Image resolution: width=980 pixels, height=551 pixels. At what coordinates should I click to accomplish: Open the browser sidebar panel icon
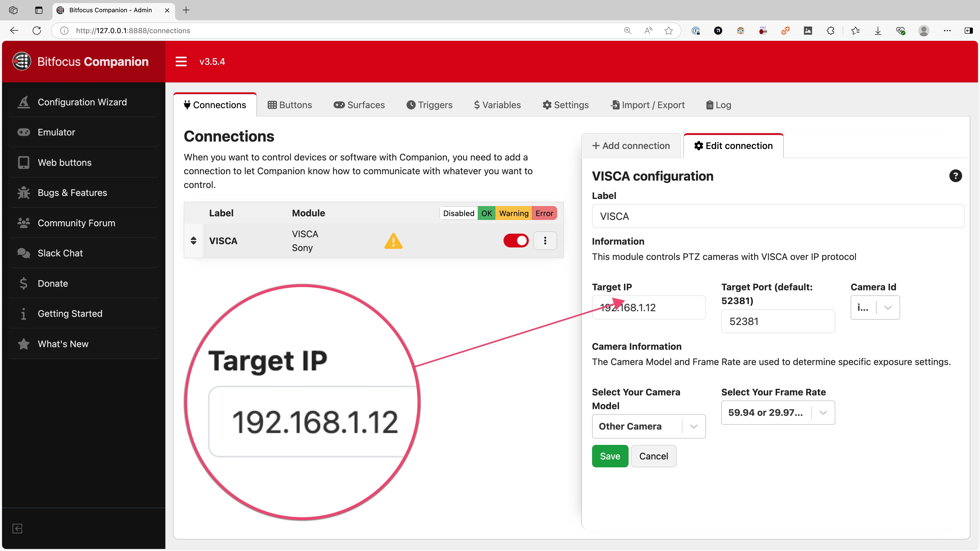point(969,30)
